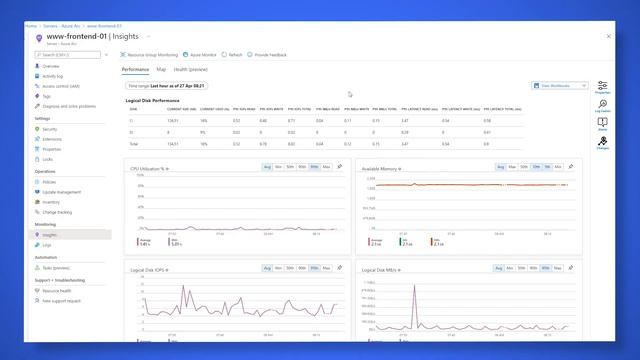Screen dimensions: 640x360
Task: Click the Total row in disk table
Action: pos(324,144)
